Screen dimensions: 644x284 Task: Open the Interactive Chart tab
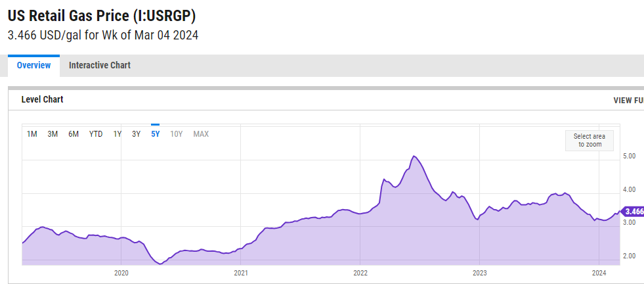coord(99,66)
